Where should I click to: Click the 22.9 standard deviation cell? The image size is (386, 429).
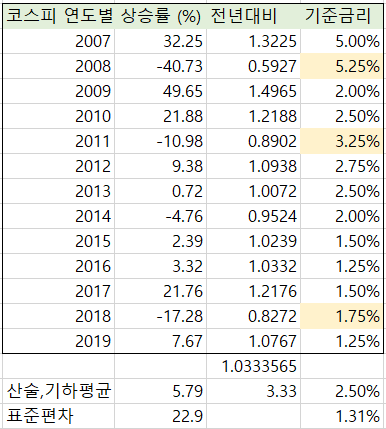click(160, 416)
